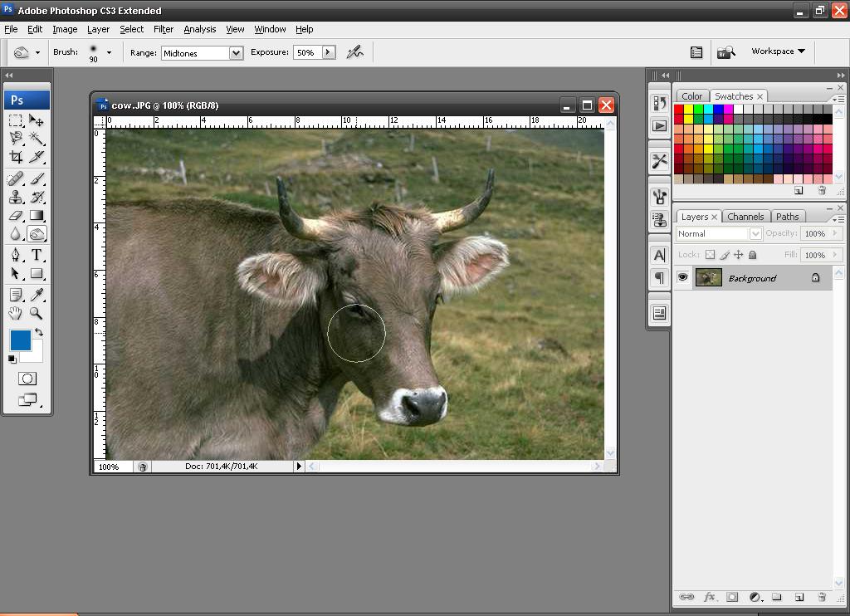Click the Background layer thumbnail
Viewport: 850px width, 616px height.
(709, 277)
